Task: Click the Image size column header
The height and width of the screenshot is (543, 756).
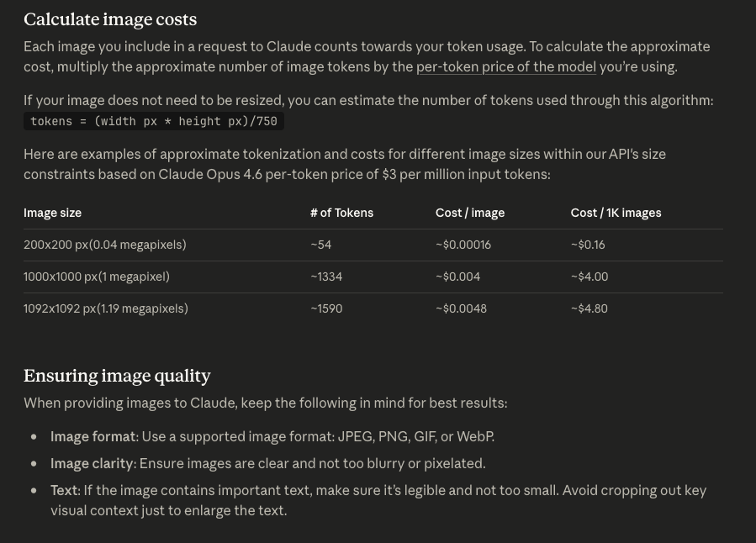Action: 52,213
